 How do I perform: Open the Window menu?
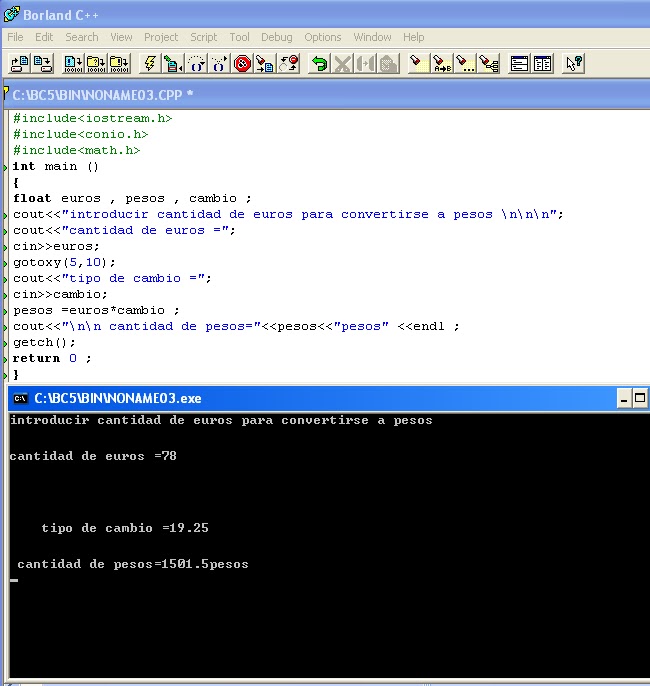(372, 37)
